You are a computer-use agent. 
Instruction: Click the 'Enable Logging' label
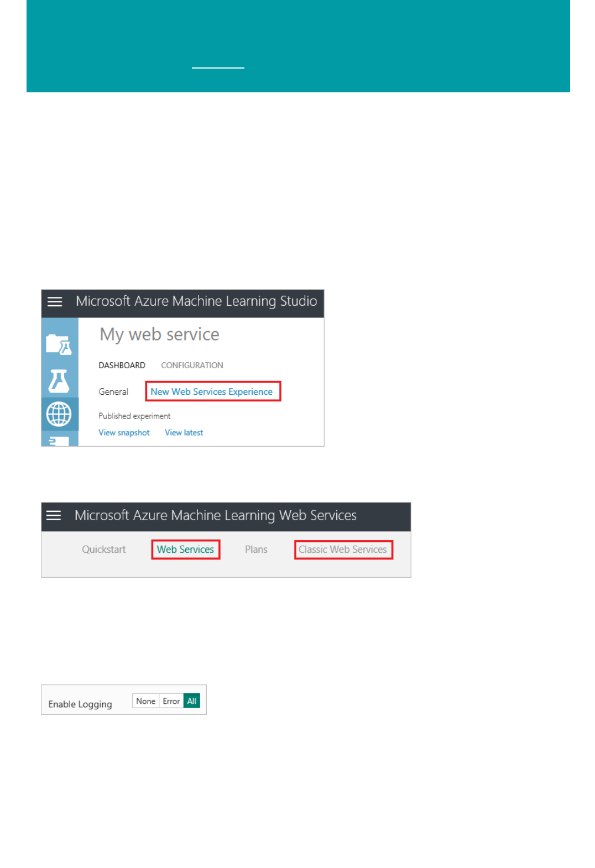point(80,704)
